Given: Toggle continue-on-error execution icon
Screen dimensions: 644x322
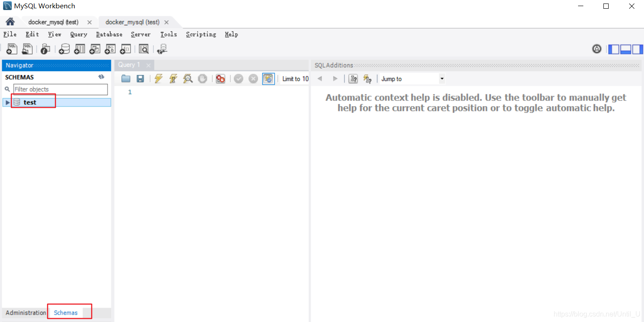Looking at the screenshot, I should tap(220, 79).
